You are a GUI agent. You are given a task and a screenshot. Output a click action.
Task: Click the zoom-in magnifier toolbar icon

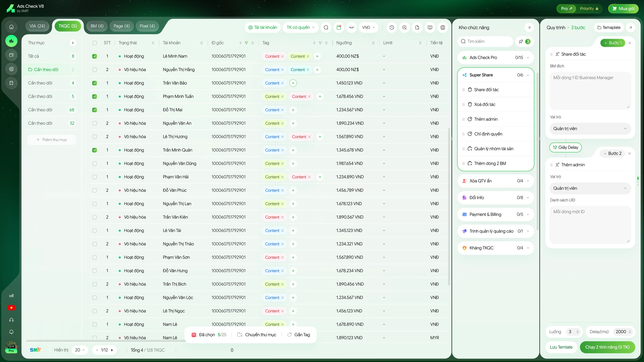pyautogui.click(x=405, y=27)
